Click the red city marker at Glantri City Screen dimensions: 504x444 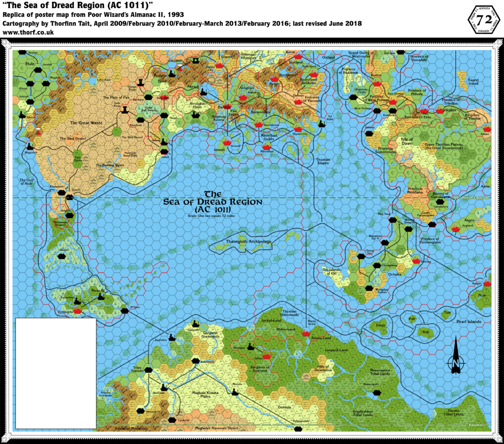coord(220,65)
